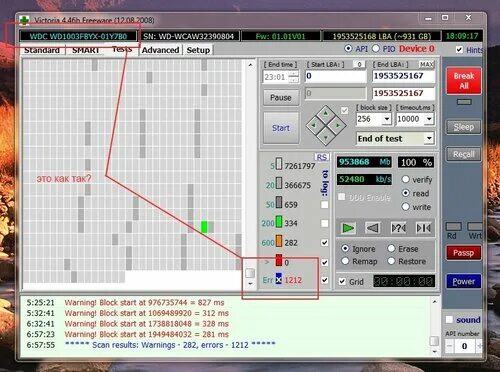This screenshot has height=372, width=500.
Task: Switch to the SMART tab
Action: coord(85,50)
